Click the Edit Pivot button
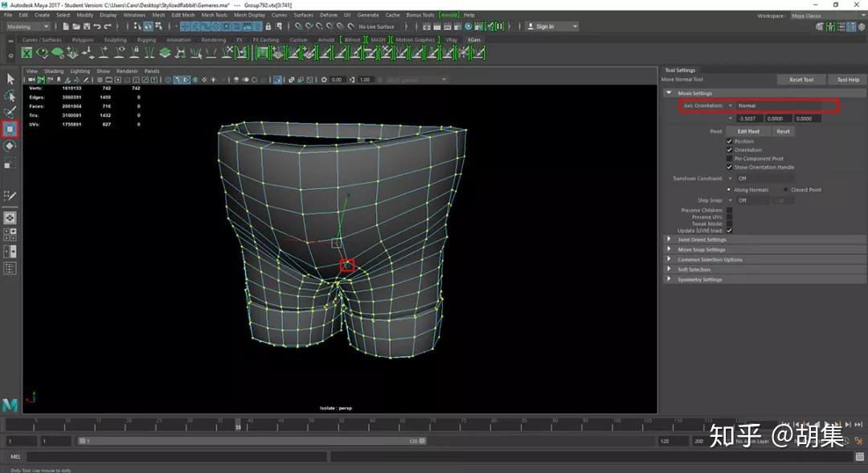The image size is (868, 473). pos(747,131)
